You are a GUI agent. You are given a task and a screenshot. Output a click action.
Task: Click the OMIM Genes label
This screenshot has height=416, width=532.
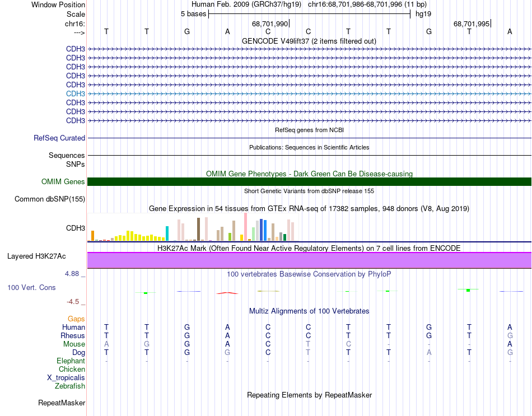63,181
